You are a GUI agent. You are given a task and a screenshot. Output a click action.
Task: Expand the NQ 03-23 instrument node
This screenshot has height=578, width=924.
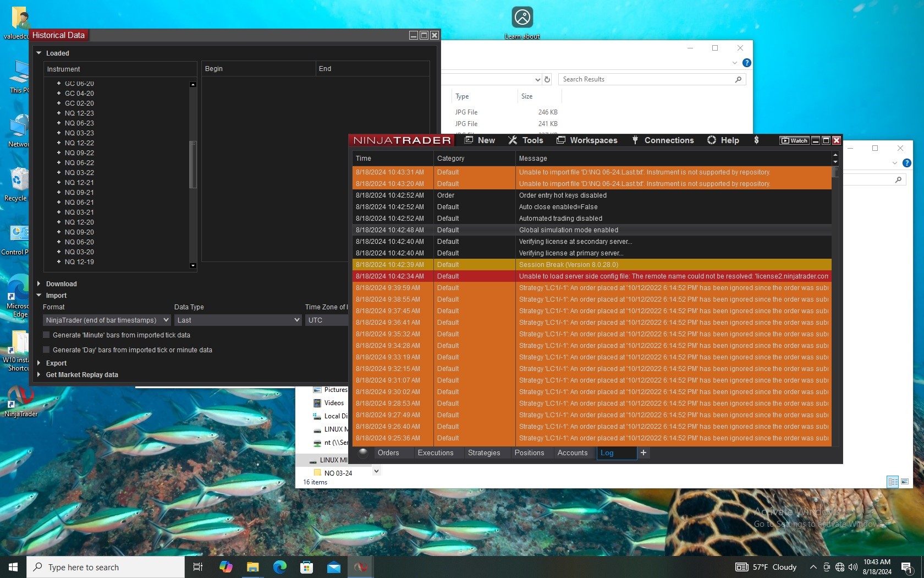(x=59, y=133)
